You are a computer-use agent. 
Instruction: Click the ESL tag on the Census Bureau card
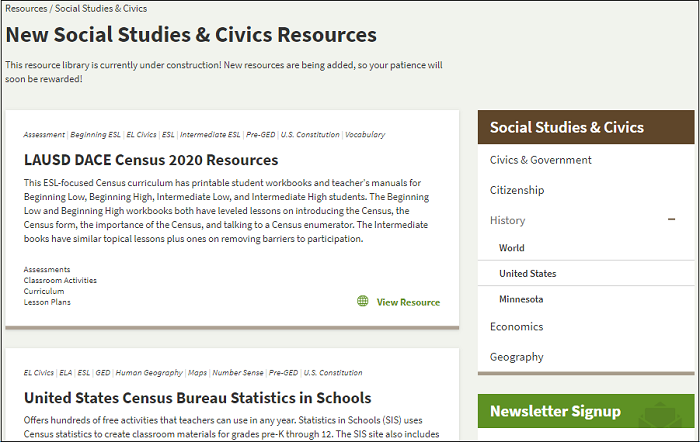pyautogui.click(x=83, y=372)
